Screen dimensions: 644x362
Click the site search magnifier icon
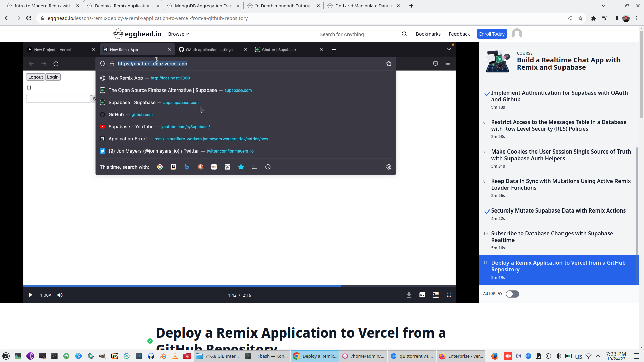click(x=404, y=34)
